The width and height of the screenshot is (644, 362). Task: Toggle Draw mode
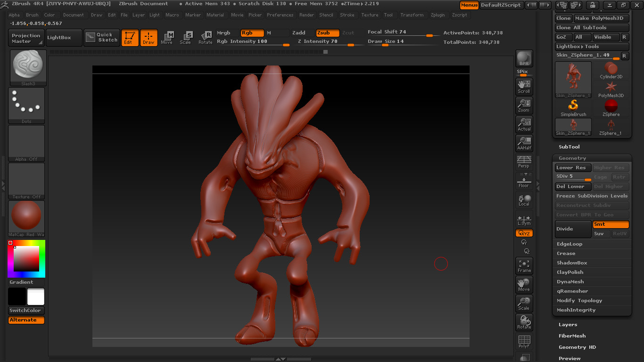pos(149,38)
